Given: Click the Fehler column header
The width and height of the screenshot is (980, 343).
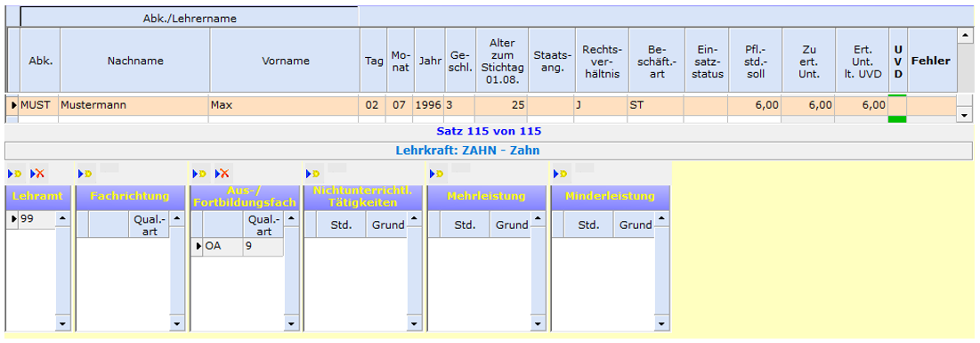Looking at the screenshot, I should 931,61.
